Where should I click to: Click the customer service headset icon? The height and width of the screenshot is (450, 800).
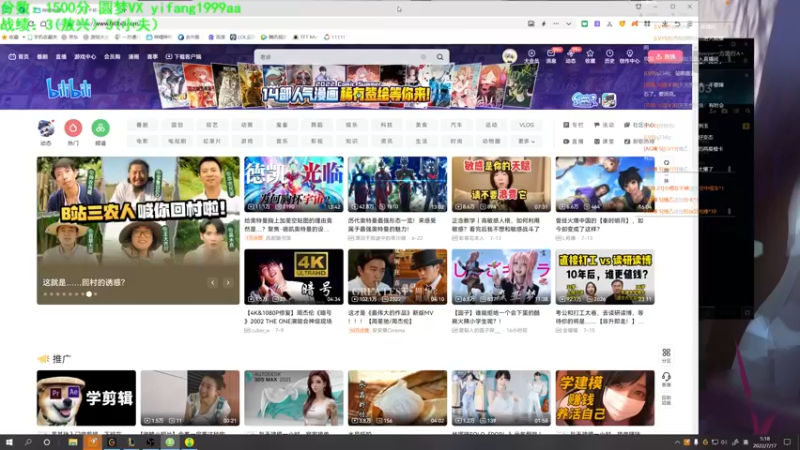pyautogui.click(x=666, y=380)
